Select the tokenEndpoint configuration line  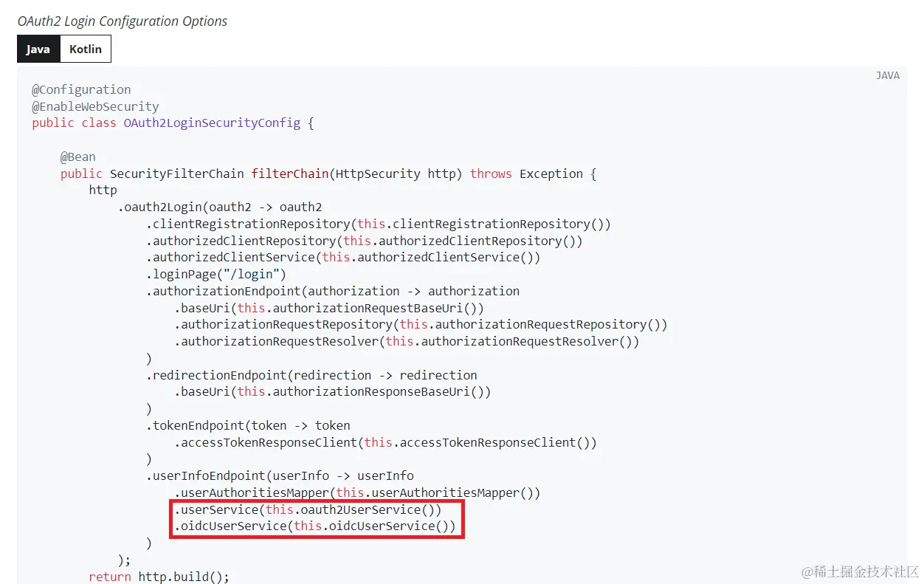[x=248, y=425]
